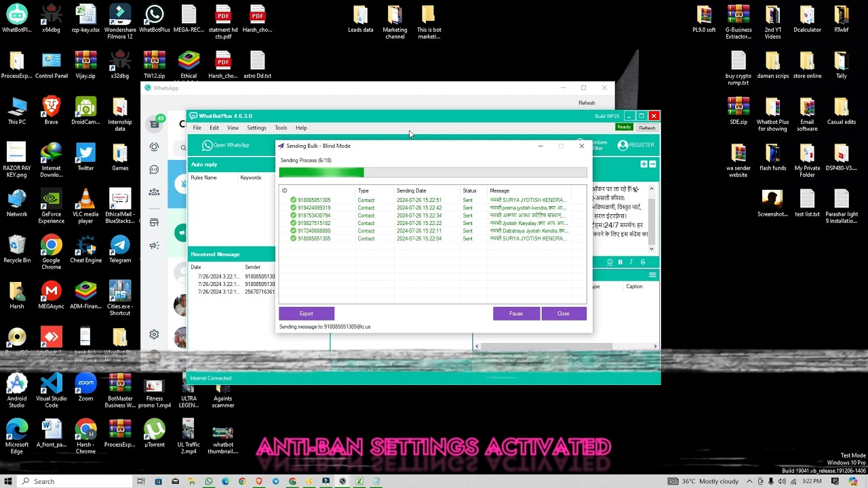Open Channels icon in WhatsApp sidebar
This screenshot has width=868, height=488.
[x=155, y=169]
